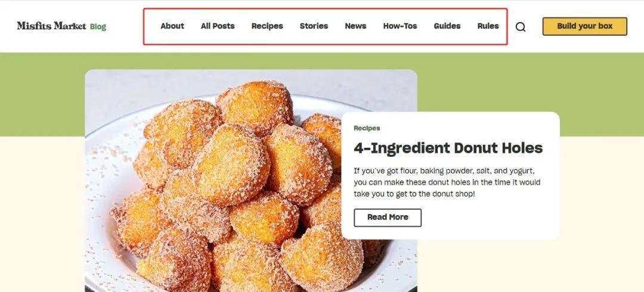Click the green Blog label beside logo
Image resolution: width=644 pixels, height=292 pixels.
[x=98, y=27]
